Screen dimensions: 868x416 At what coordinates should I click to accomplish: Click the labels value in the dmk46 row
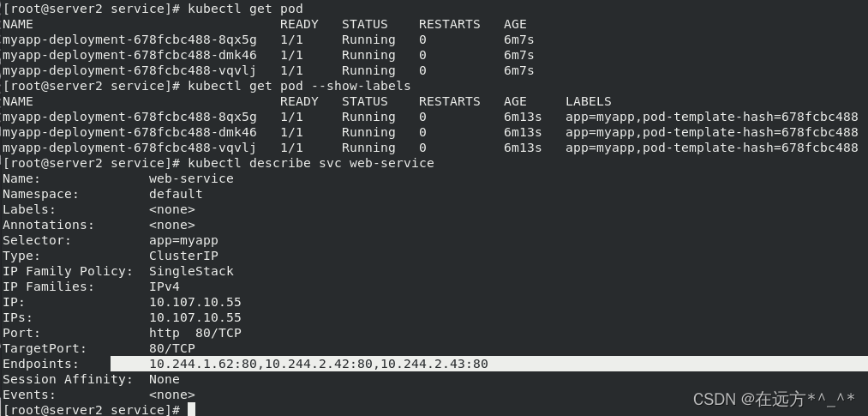(711, 132)
